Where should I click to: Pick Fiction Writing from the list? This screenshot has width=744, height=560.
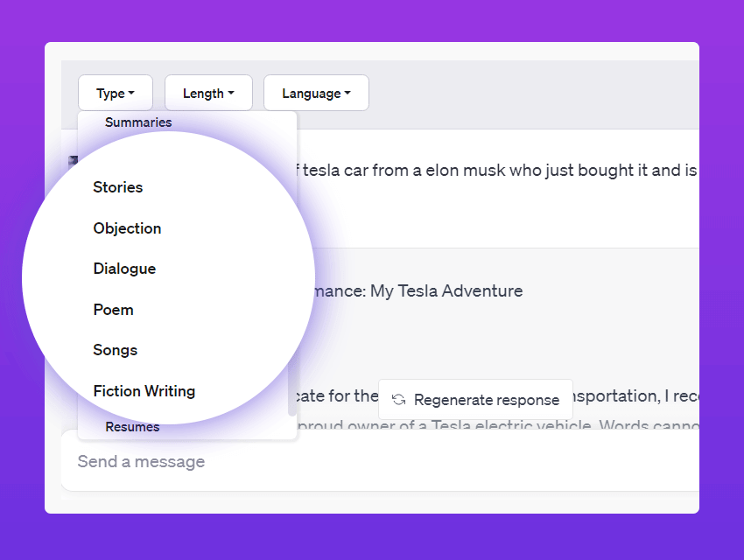pyautogui.click(x=144, y=391)
